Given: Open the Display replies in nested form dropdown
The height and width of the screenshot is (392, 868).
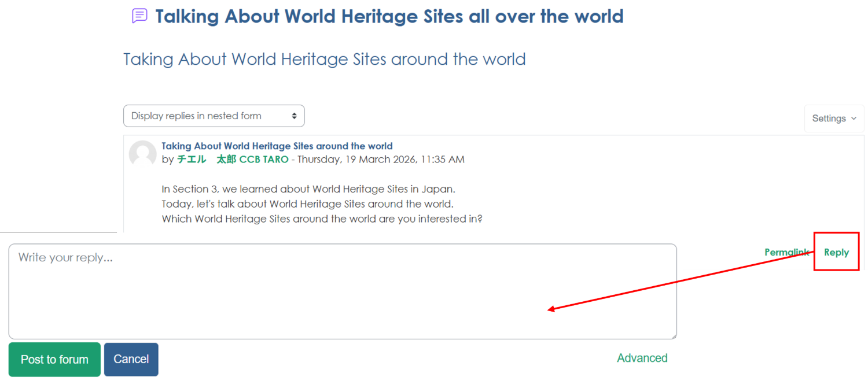Looking at the screenshot, I should [x=214, y=116].
